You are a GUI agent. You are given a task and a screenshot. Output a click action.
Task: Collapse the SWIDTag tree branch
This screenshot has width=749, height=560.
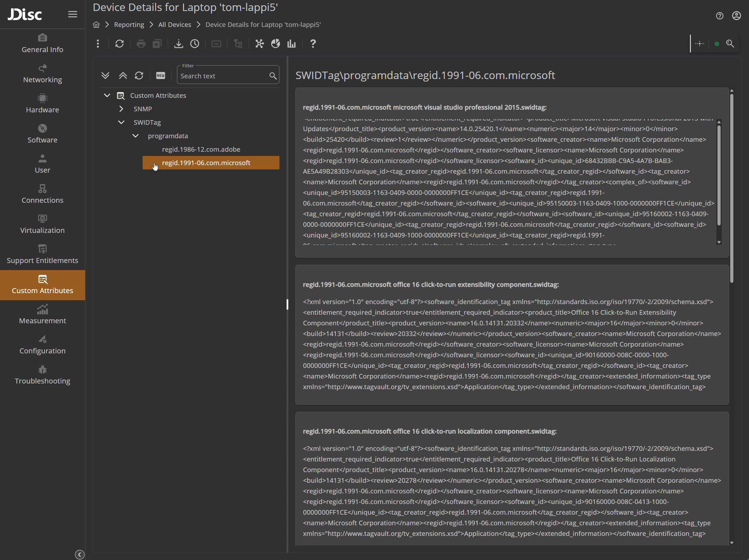coord(121,122)
